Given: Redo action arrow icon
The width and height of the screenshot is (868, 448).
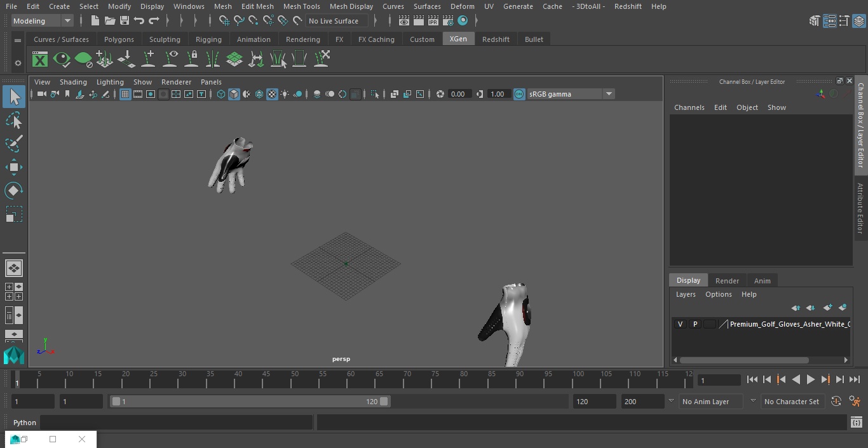Looking at the screenshot, I should [x=154, y=21].
